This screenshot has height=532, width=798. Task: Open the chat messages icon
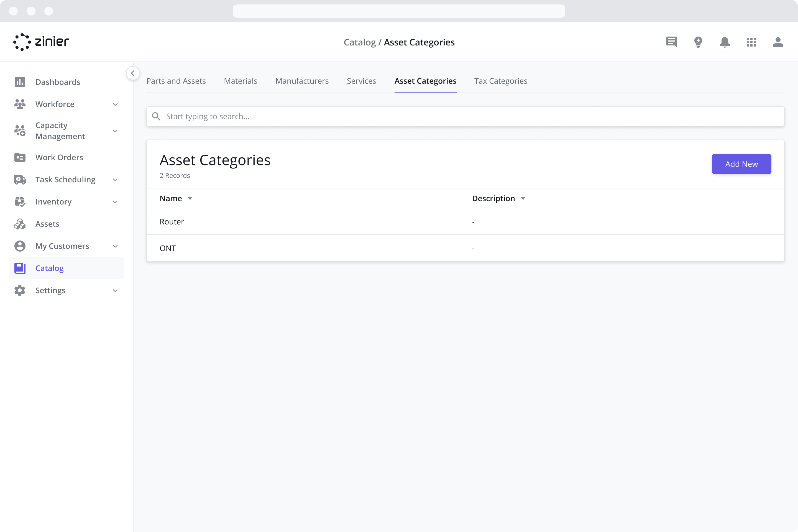coord(671,42)
